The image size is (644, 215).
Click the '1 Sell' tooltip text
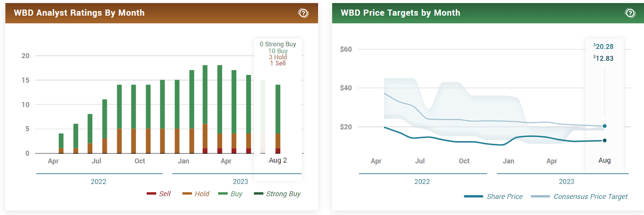[278, 63]
